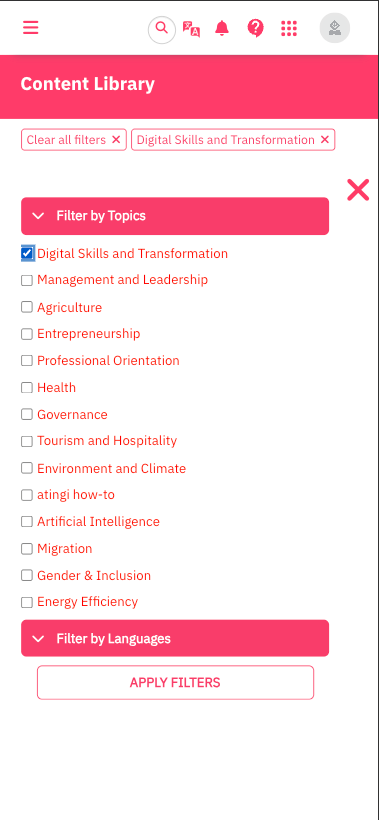
Task: Expand the Filter by Languages section
Action: (175, 638)
